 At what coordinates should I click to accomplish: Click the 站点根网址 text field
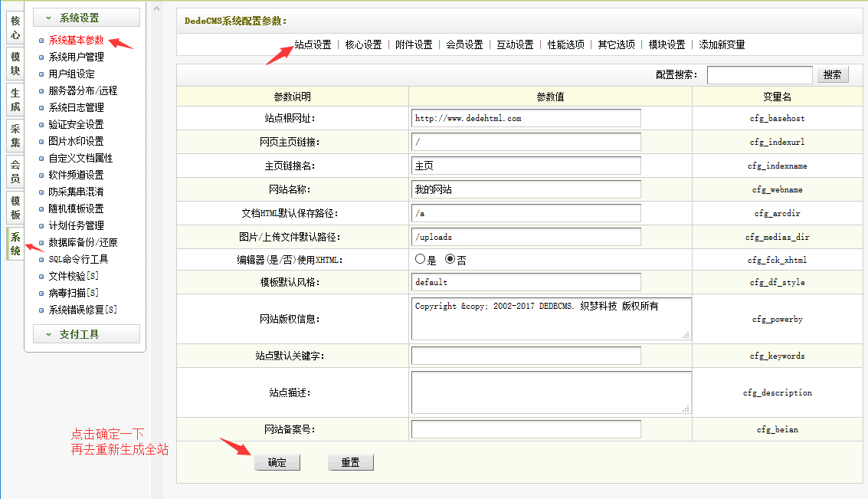pyautogui.click(x=526, y=118)
